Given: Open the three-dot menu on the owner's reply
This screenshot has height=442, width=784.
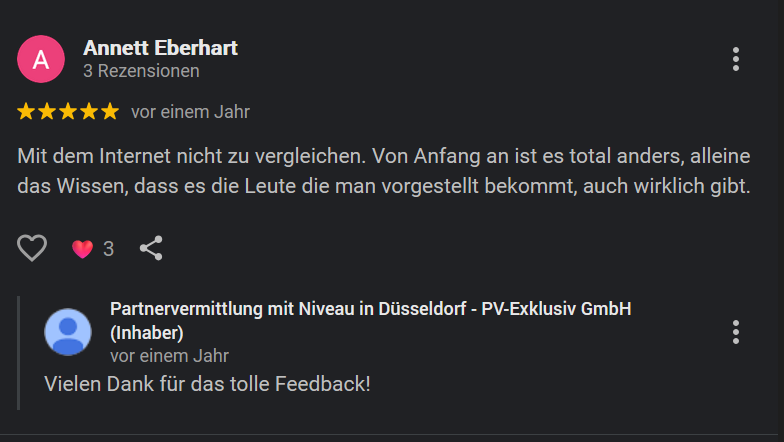Looking at the screenshot, I should [736, 332].
